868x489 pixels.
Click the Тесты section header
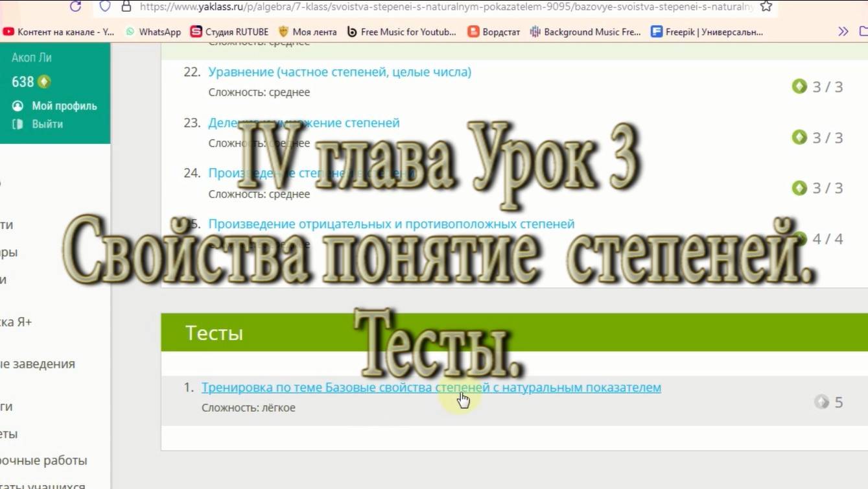[514, 333]
